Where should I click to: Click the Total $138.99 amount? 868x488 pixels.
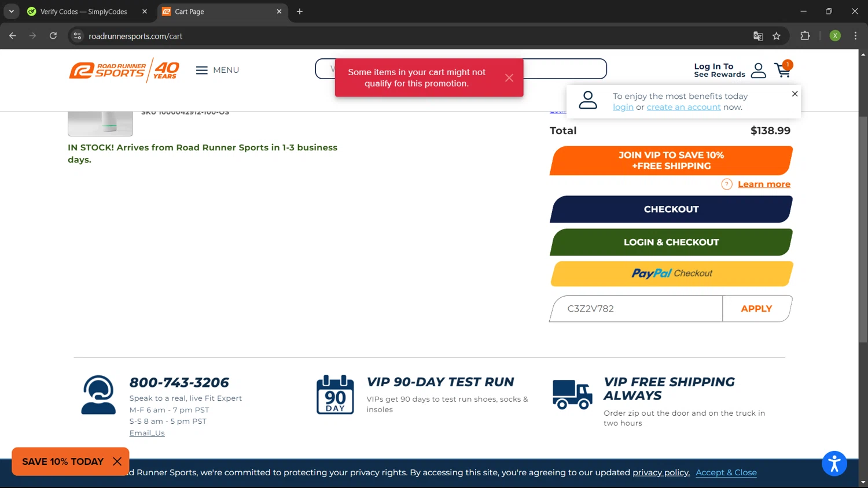pos(770,131)
